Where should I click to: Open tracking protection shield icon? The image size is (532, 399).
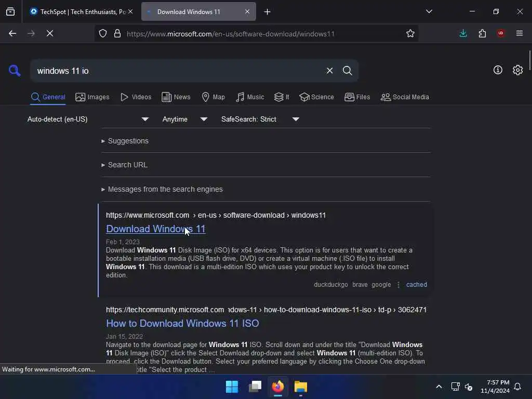[x=103, y=33]
